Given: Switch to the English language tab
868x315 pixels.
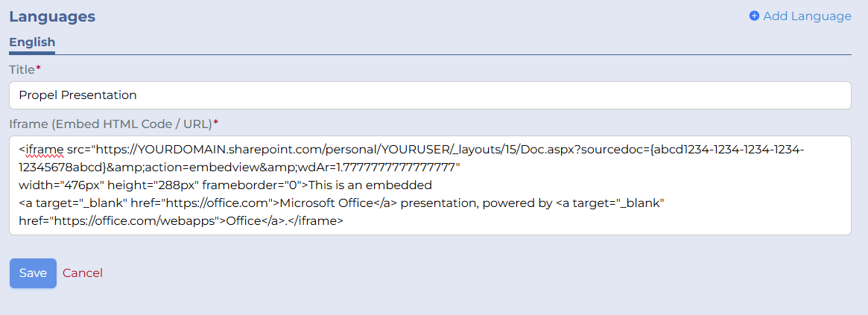Looking at the screenshot, I should [x=32, y=42].
